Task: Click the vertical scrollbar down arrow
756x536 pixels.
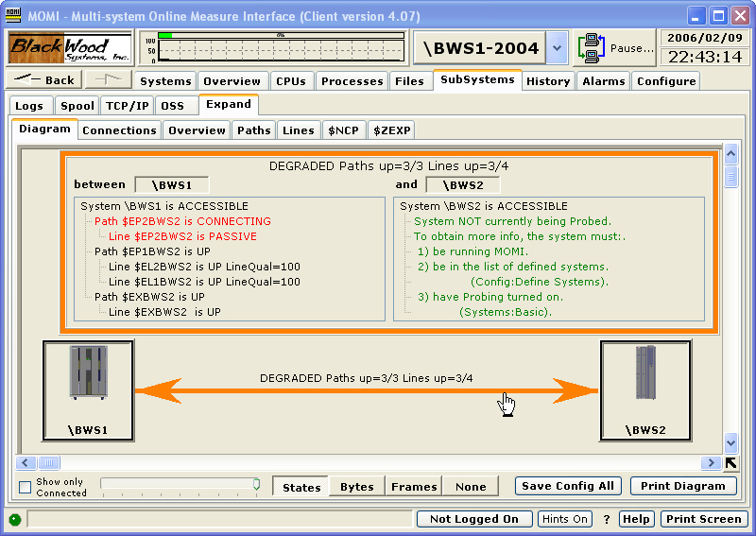Action: [730, 442]
